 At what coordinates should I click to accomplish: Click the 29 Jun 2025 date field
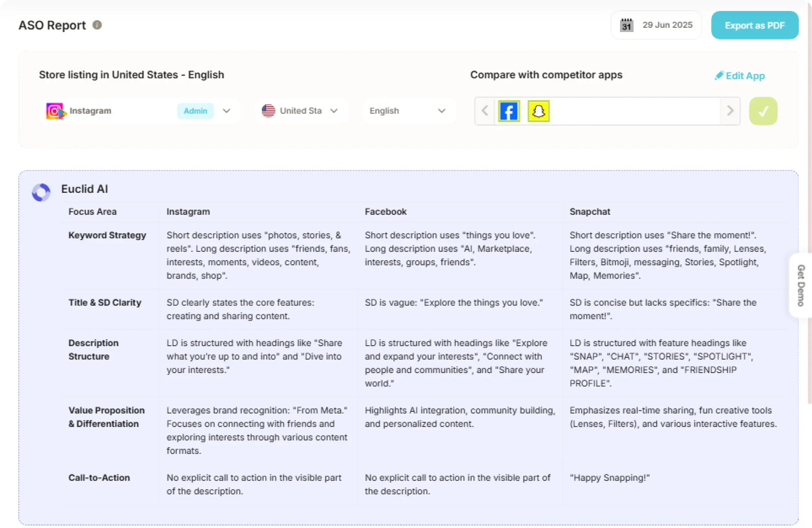coord(667,25)
